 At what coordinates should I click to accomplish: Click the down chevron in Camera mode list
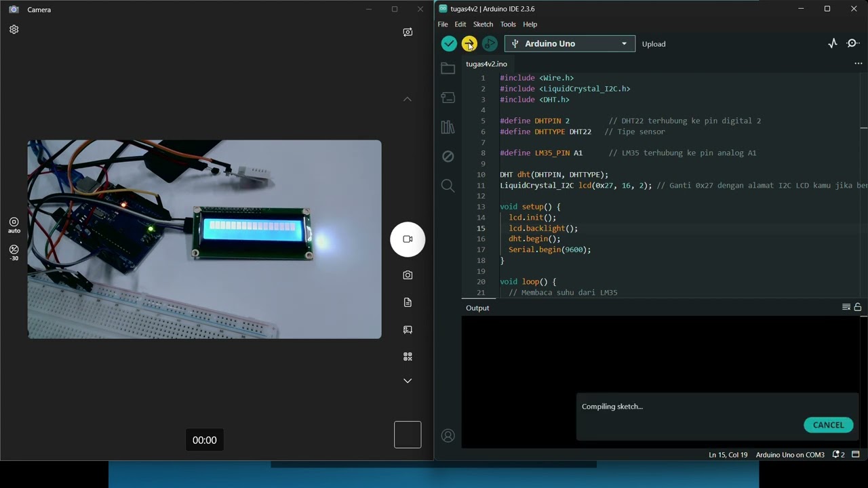click(408, 381)
